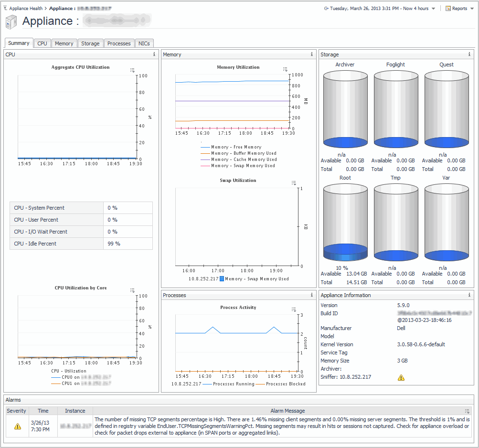Click the Processes panel info icon
This screenshot has height=448, width=479.
[x=311, y=295]
